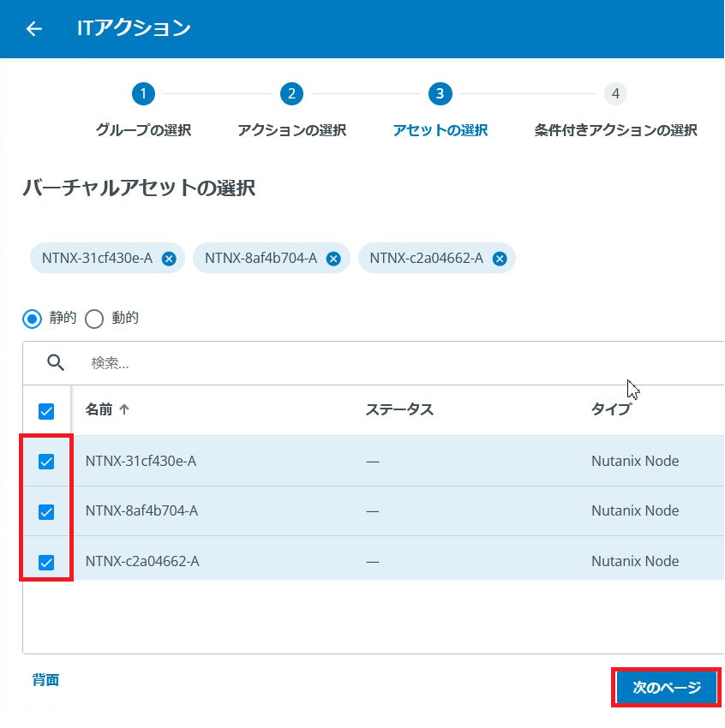The width and height of the screenshot is (725, 728).
Task: Go to step 2 circle アクションの選択
Action: pyautogui.click(x=291, y=93)
